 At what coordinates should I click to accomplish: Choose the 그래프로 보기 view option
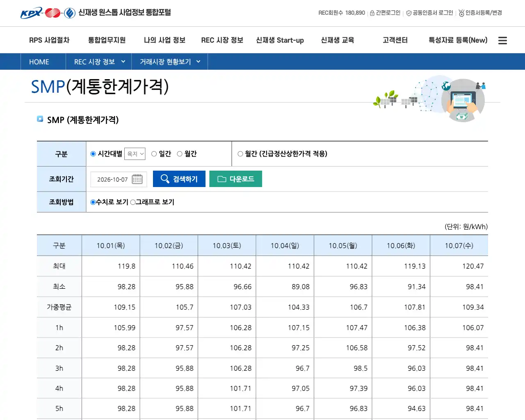pos(133,202)
